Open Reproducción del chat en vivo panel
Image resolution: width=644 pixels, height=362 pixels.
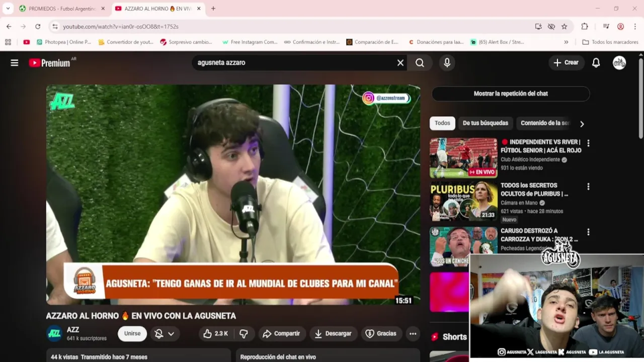[x=328, y=355]
